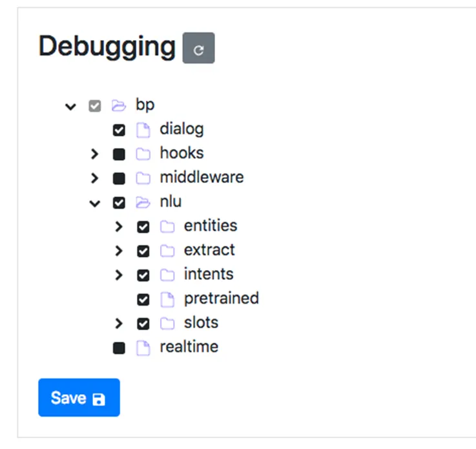Uncheck the pretrained checkbox

point(143,300)
